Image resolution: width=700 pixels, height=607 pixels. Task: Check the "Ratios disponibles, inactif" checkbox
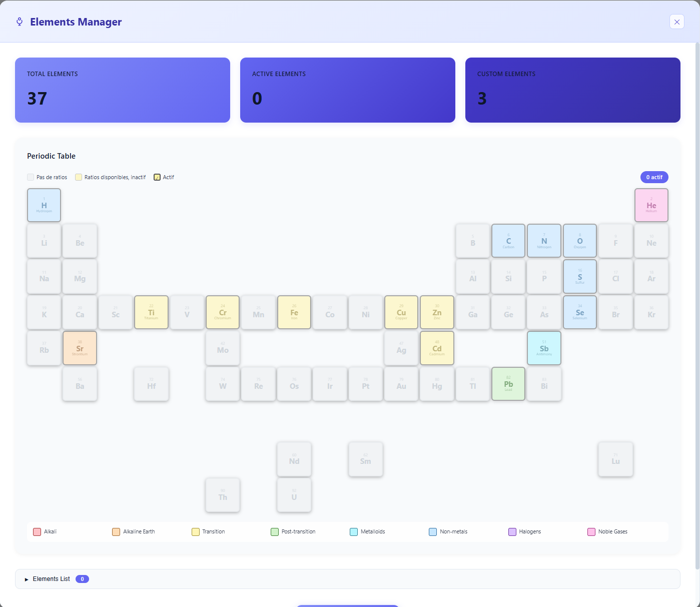tap(79, 177)
